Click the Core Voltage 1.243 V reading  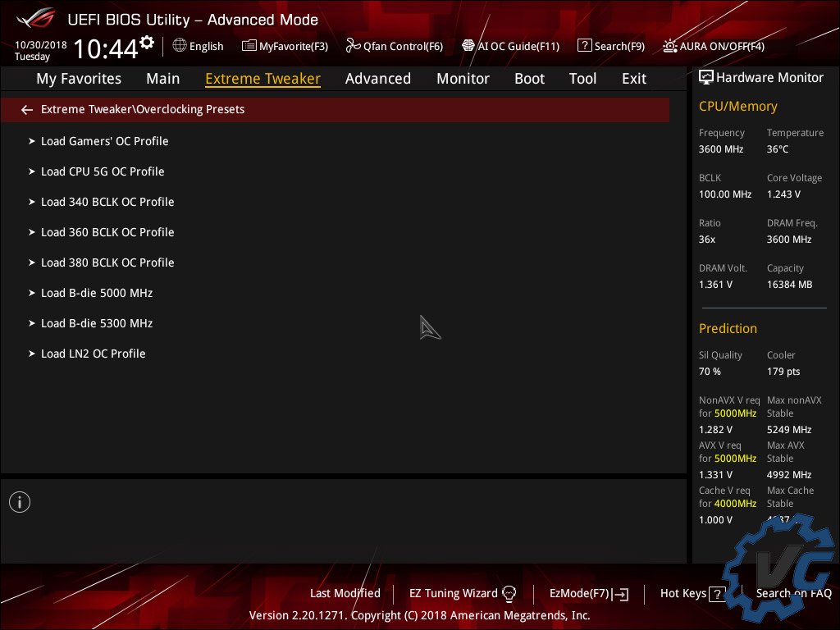click(x=783, y=194)
